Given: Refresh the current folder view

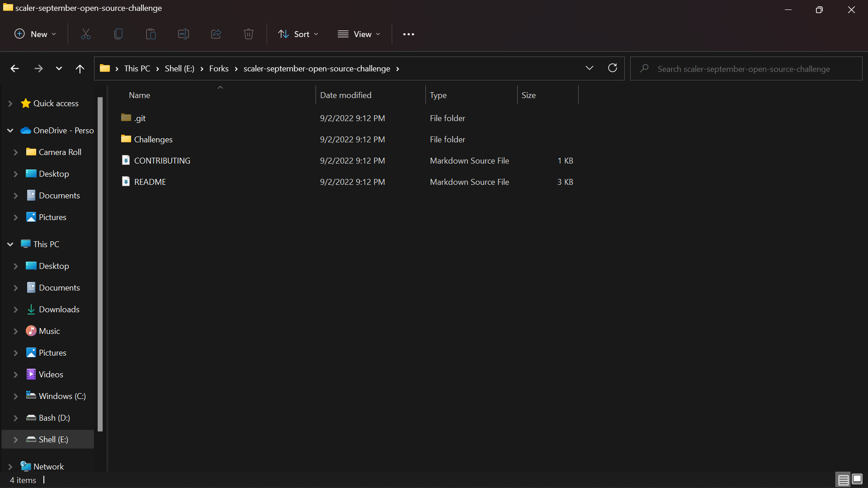Looking at the screenshot, I should point(613,68).
